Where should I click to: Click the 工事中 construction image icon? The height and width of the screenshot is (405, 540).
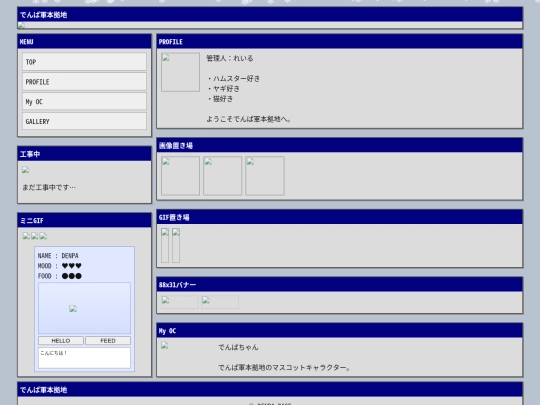click(25, 170)
